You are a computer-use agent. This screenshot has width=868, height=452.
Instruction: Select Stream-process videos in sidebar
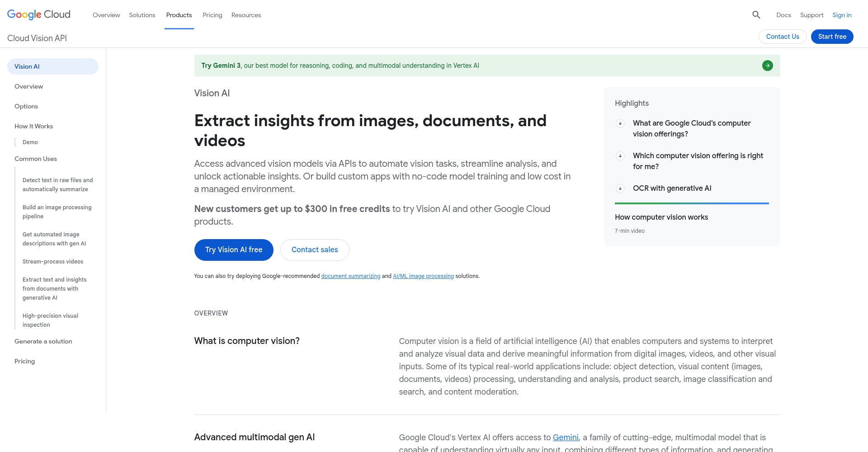click(x=53, y=262)
